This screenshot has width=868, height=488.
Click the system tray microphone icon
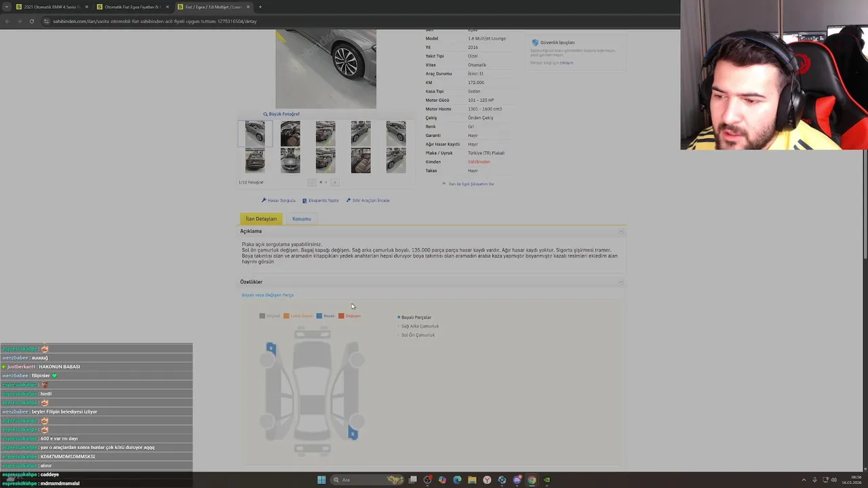click(x=814, y=480)
